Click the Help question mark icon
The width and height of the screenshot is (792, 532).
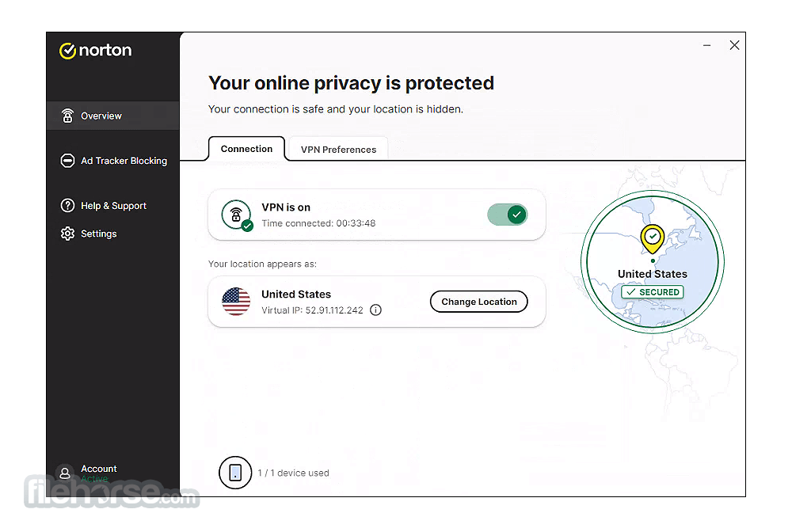pyautogui.click(x=67, y=205)
